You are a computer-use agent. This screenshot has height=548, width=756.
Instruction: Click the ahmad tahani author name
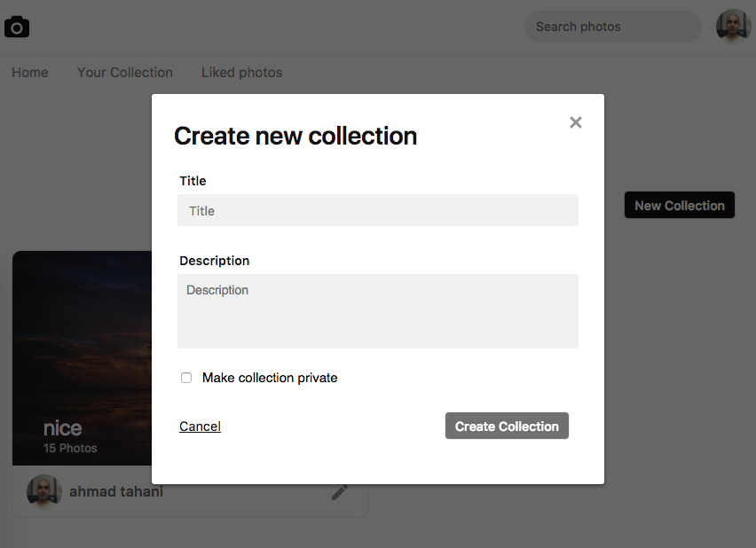coord(116,491)
